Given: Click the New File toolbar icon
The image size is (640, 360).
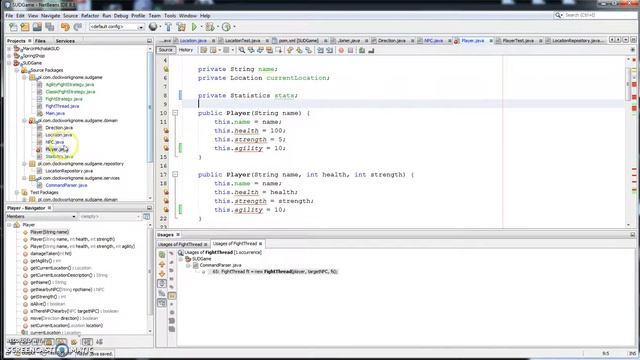Looking at the screenshot, I should [x=13, y=27].
